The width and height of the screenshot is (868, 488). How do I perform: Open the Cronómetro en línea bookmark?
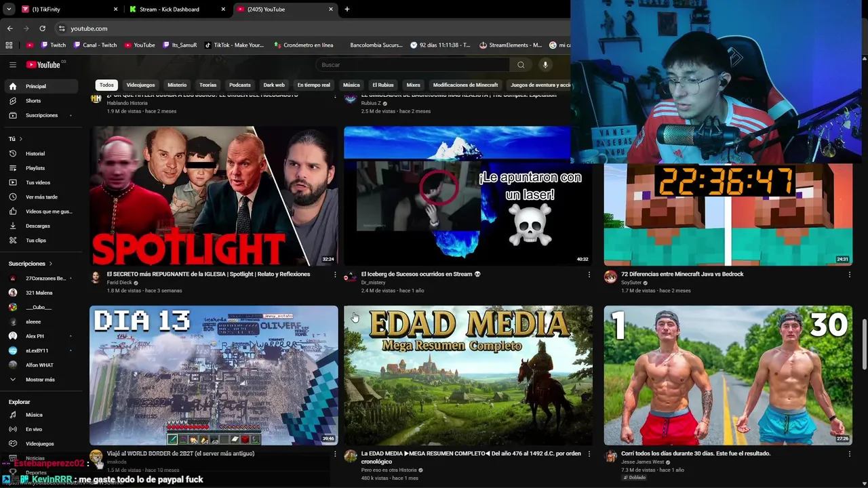pyautogui.click(x=303, y=45)
